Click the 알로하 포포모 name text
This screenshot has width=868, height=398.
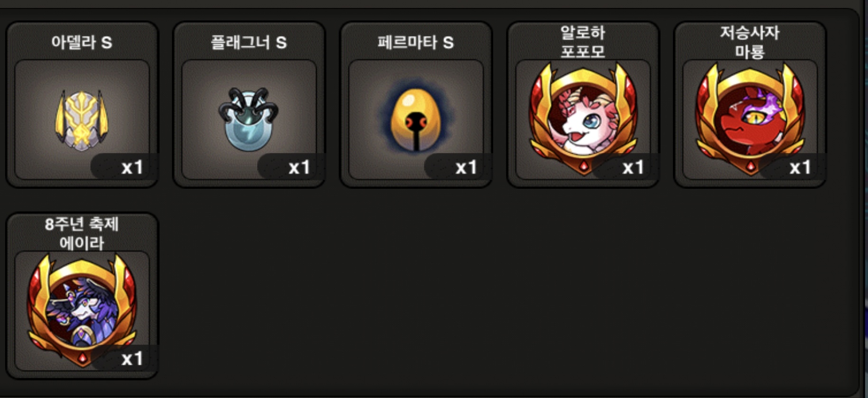583,41
